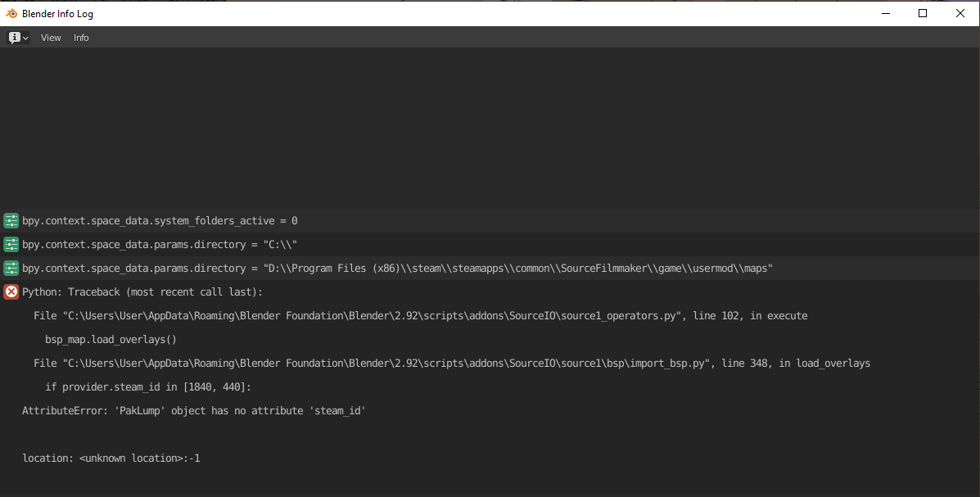Open the editor type selector chevron

click(x=25, y=37)
